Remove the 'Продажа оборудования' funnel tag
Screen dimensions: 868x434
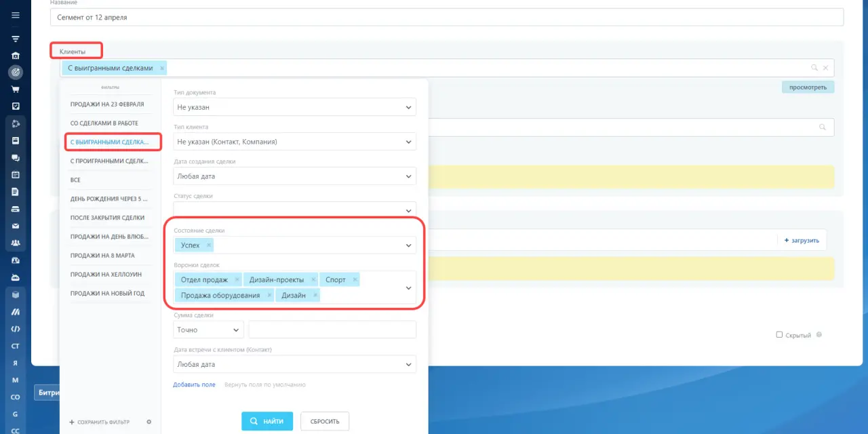tap(269, 295)
